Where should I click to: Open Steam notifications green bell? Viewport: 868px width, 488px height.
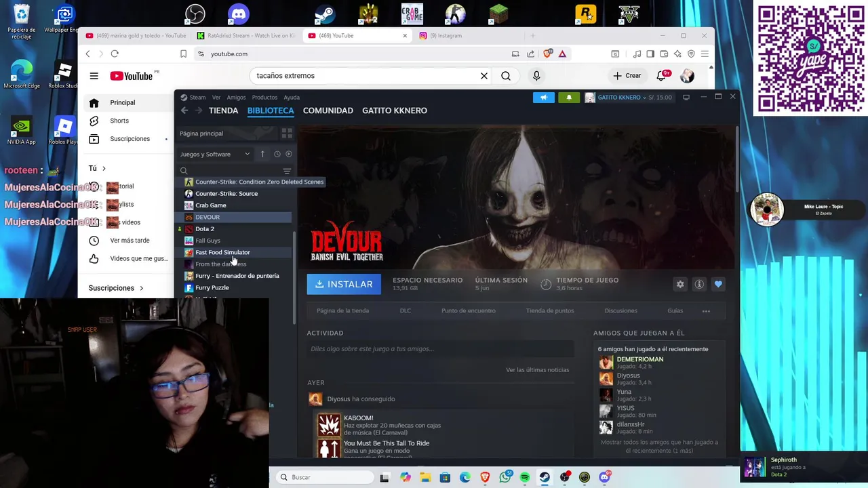click(x=569, y=98)
